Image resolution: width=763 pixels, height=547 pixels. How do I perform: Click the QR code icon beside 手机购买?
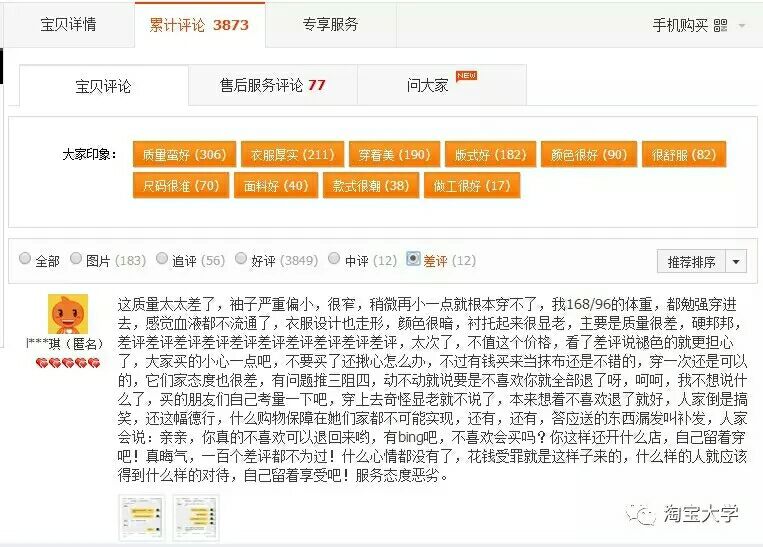(721, 25)
